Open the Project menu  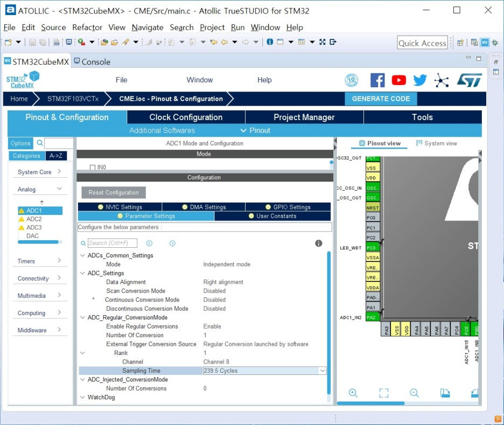pos(212,27)
